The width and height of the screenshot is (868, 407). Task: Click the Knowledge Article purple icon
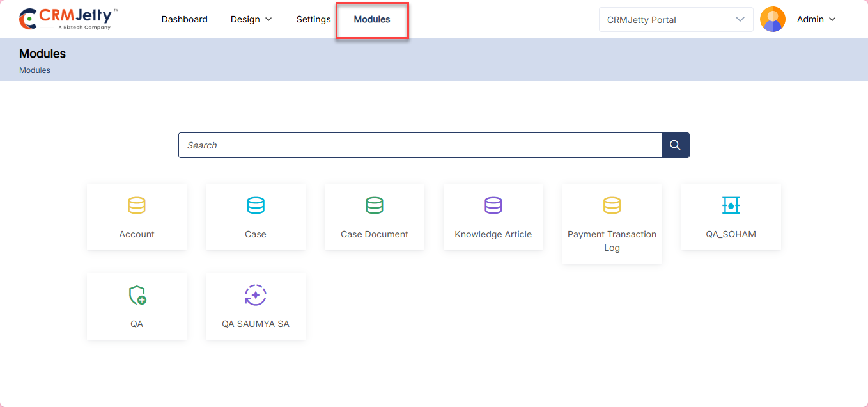tap(493, 205)
